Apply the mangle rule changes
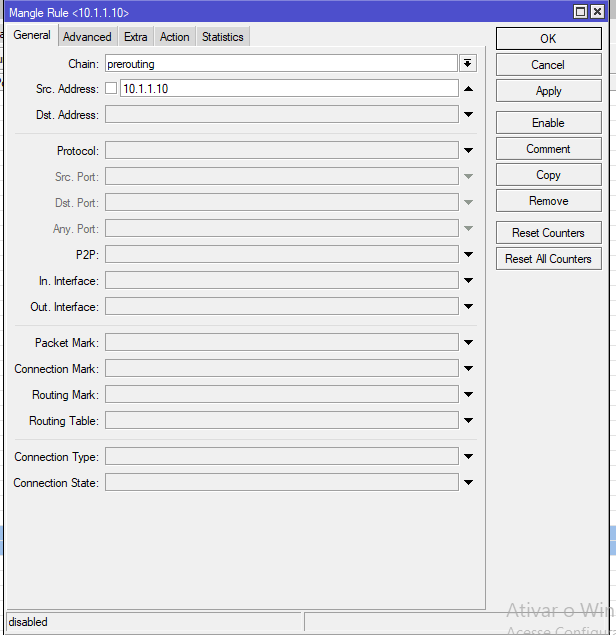The height and width of the screenshot is (635, 616). point(548,91)
